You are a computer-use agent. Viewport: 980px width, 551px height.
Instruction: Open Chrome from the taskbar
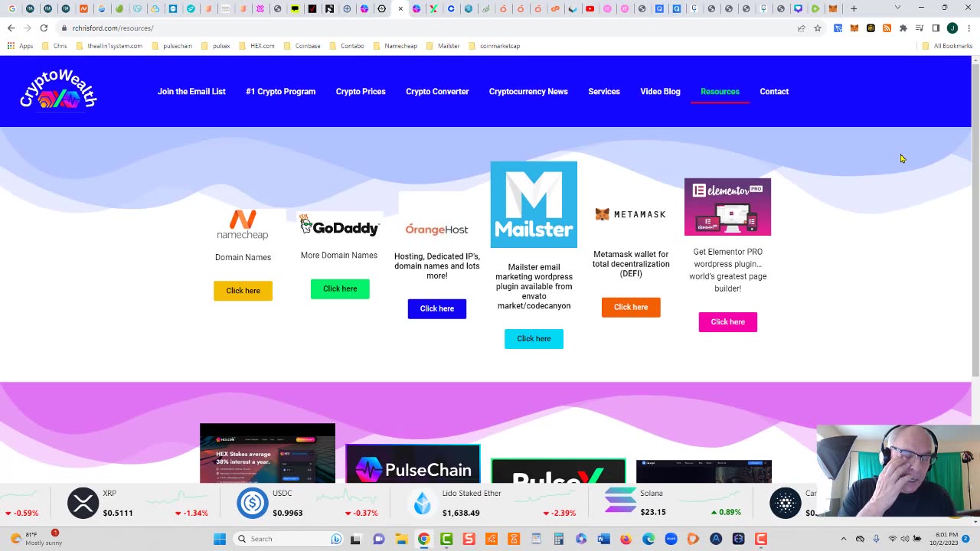tap(423, 539)
